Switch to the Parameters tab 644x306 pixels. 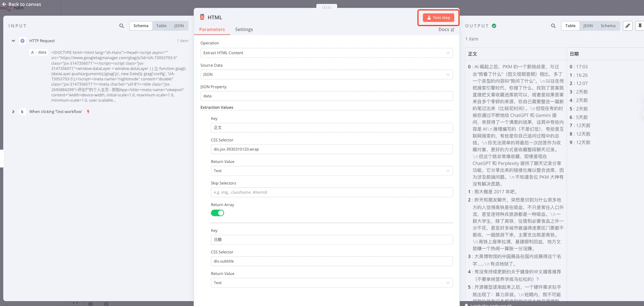pos(212,29)
